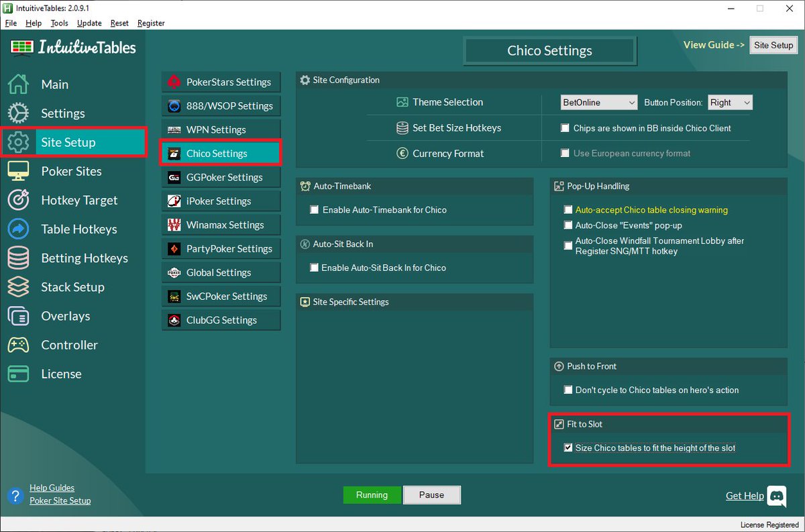Screen dimensions: 805x532
Task: Click the Discord icon next to Get Help
Action: pyautogui.click(x=777, y=496)
